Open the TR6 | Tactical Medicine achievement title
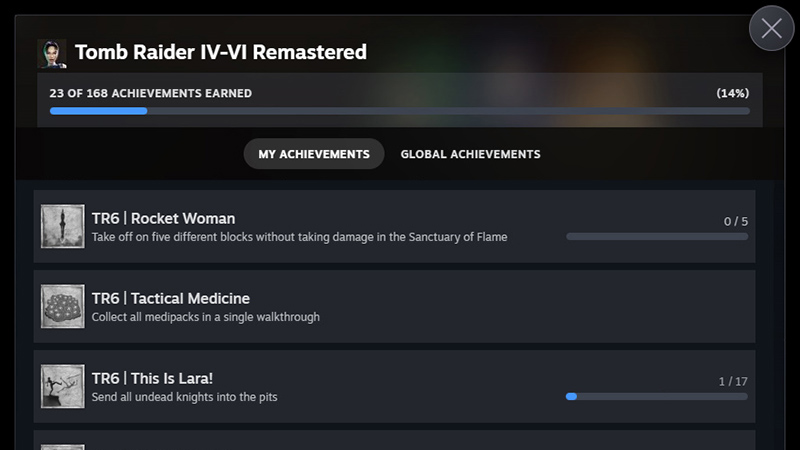Image resolution: width=800 pixels, height=450 pixels. 170,298
